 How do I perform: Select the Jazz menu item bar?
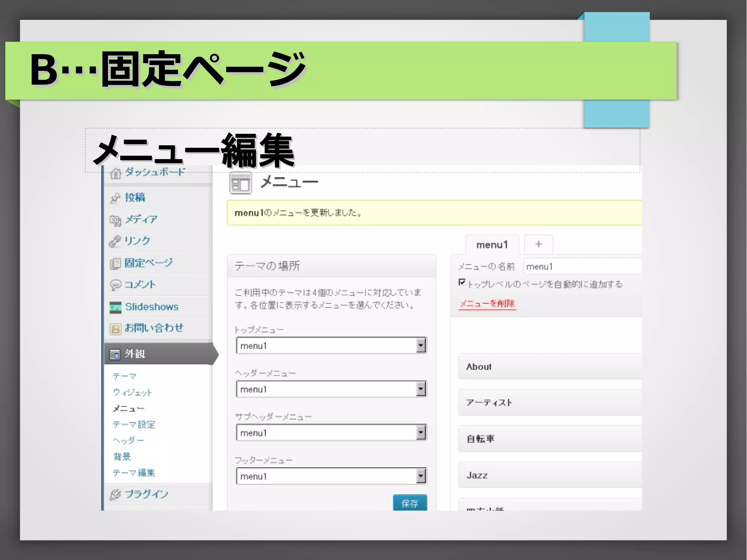[550, 475]
